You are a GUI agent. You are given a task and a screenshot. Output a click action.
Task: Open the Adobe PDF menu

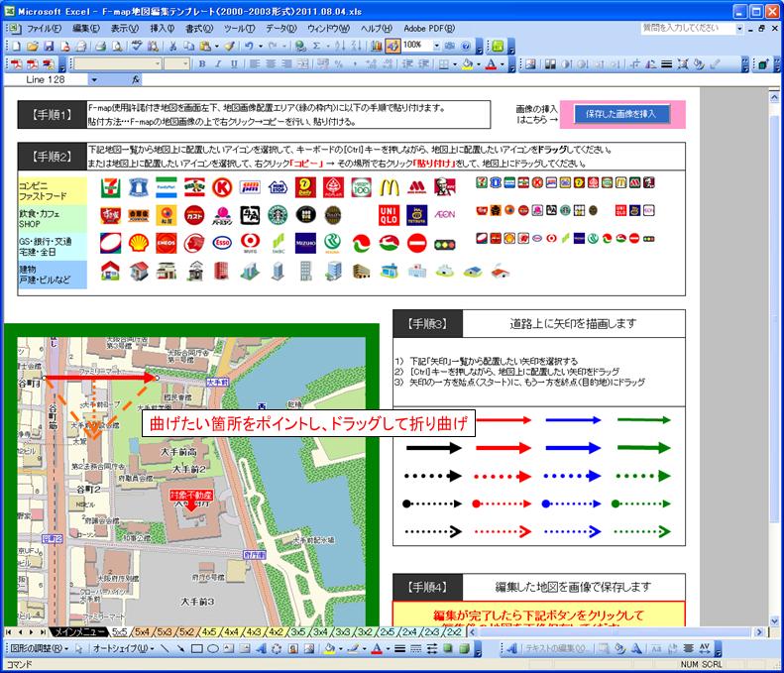pos(429,29)
